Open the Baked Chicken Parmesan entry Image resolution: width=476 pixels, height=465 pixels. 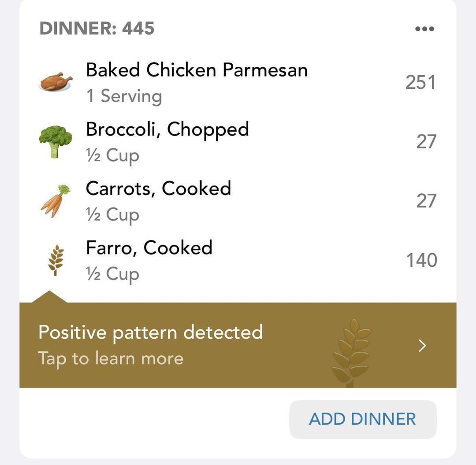[238, 82]
